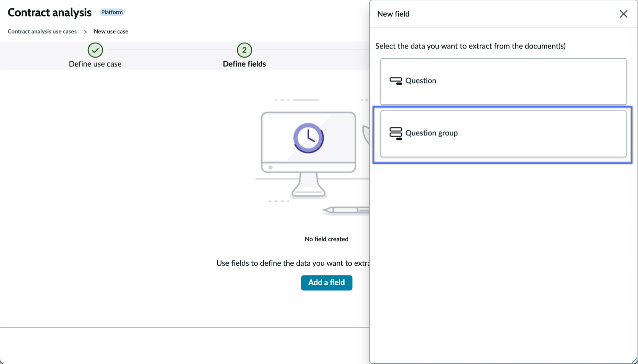Click the New use case breadcrumb
The width and height of the screenshot is (638, 364).
[111, 31]
